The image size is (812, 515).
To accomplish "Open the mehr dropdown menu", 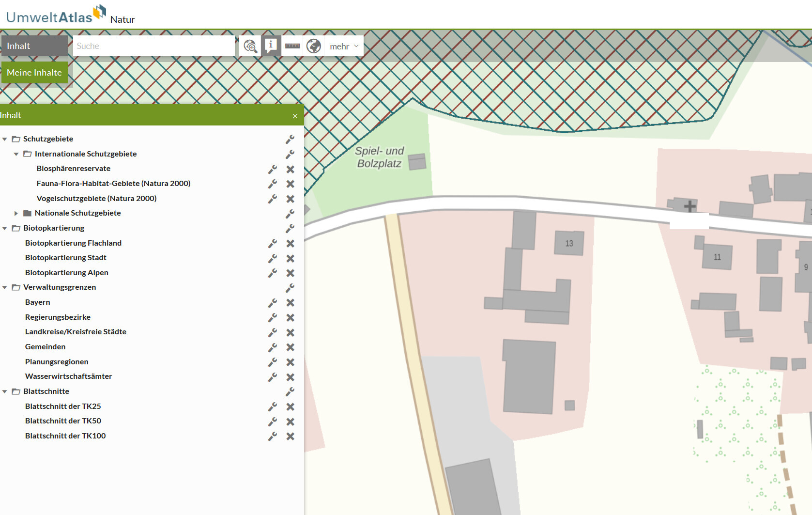I will (x=344, y=47).
